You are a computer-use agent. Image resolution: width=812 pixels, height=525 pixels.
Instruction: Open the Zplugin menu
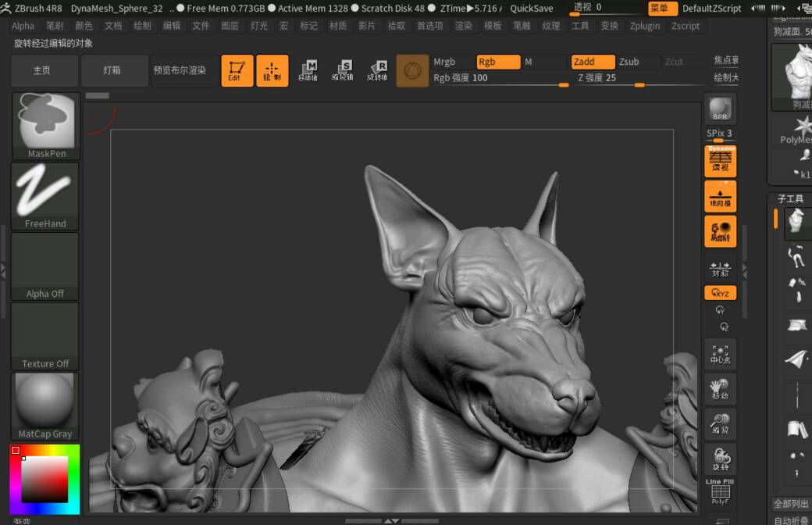pos(644,26)
